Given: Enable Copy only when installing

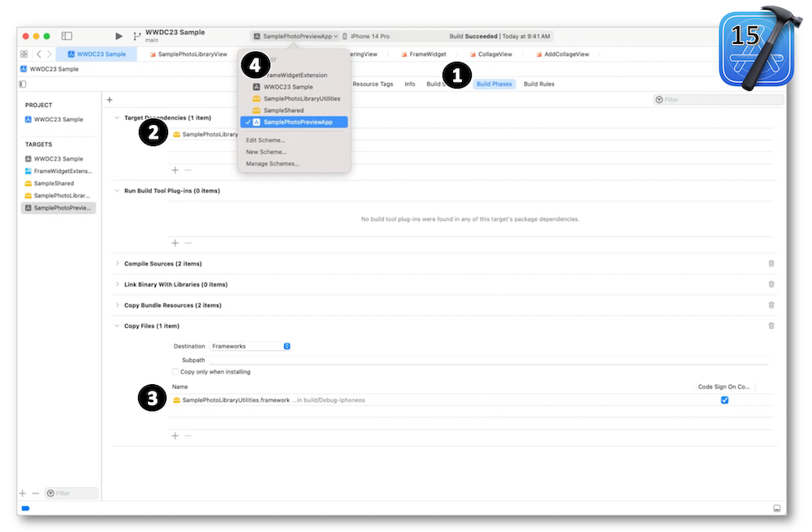Looking at the screenshot, I should click(x=175, y=371).
